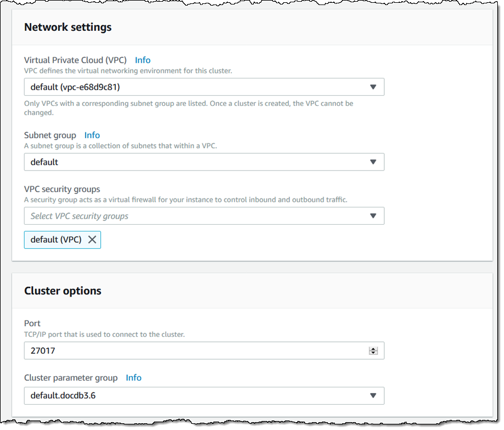Open the default (vpc-e68d9c81) VPC selector
This screenshot has height=430, width=504.
pos(196,87)
